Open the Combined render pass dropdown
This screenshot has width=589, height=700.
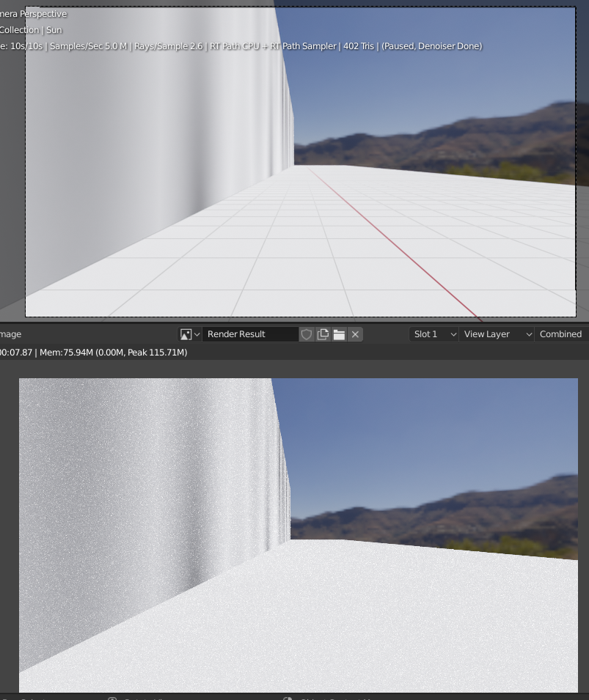pos(560,334)
